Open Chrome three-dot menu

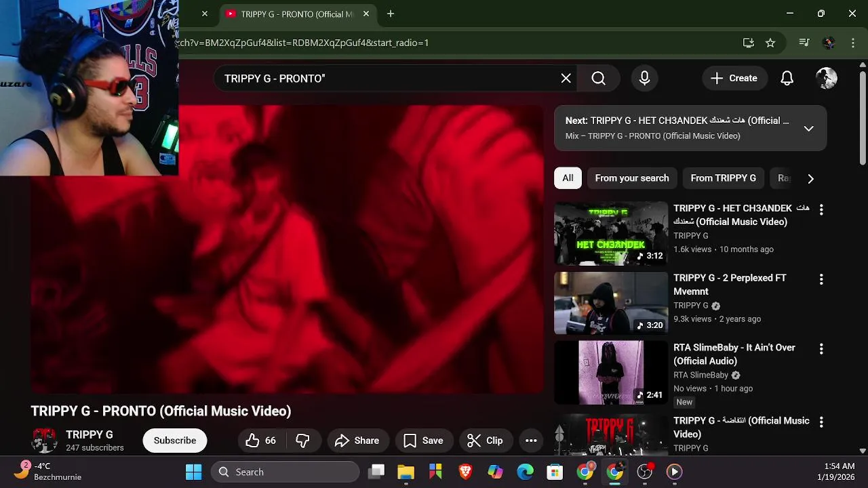(x=852, y=43)
